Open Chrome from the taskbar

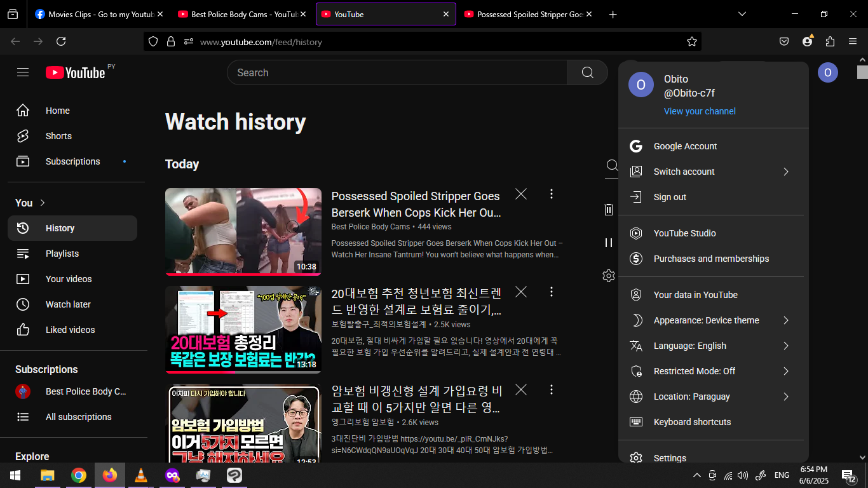79,475
